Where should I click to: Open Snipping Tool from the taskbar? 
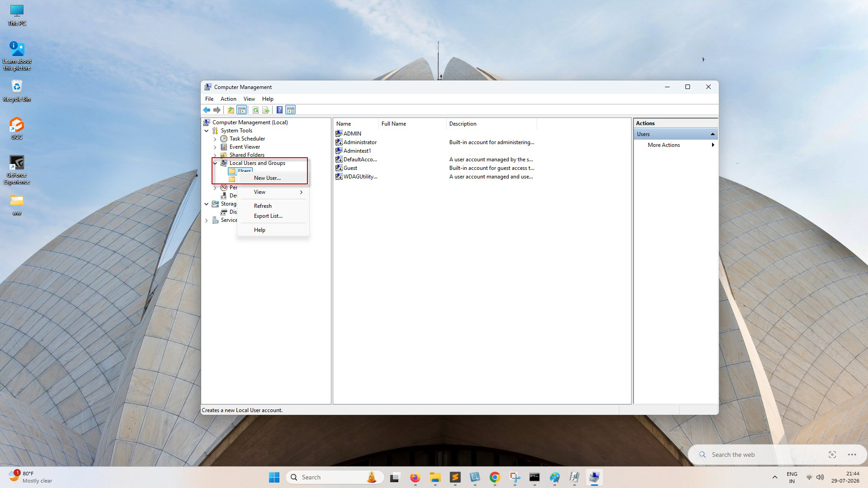pyautogui.click(x=514, y=477)
